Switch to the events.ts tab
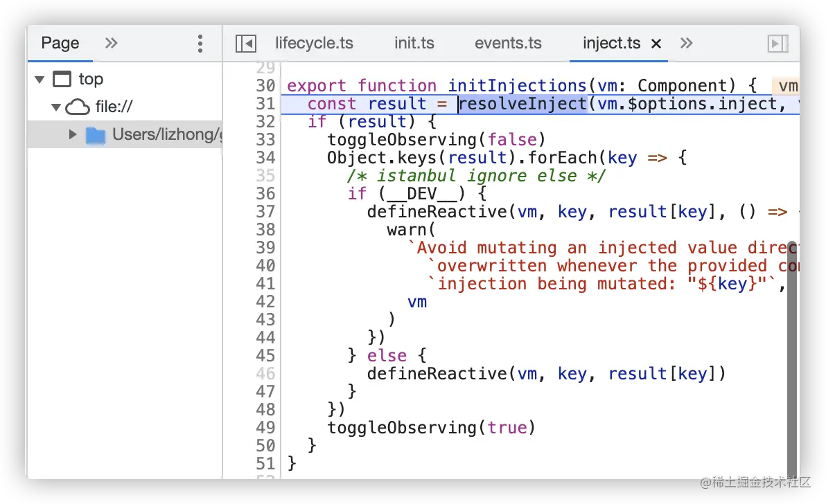The height and width of the screenshot is (504, 826). pyautogui.click(x=508, y=43)
